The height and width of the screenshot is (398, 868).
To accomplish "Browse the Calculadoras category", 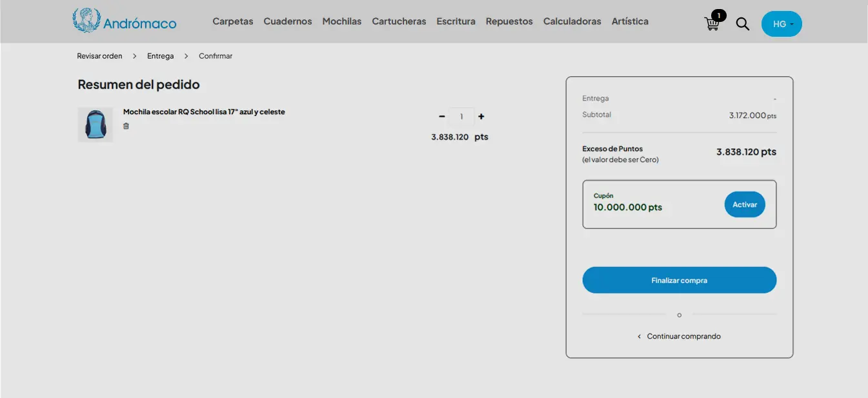I will [572, 21].
